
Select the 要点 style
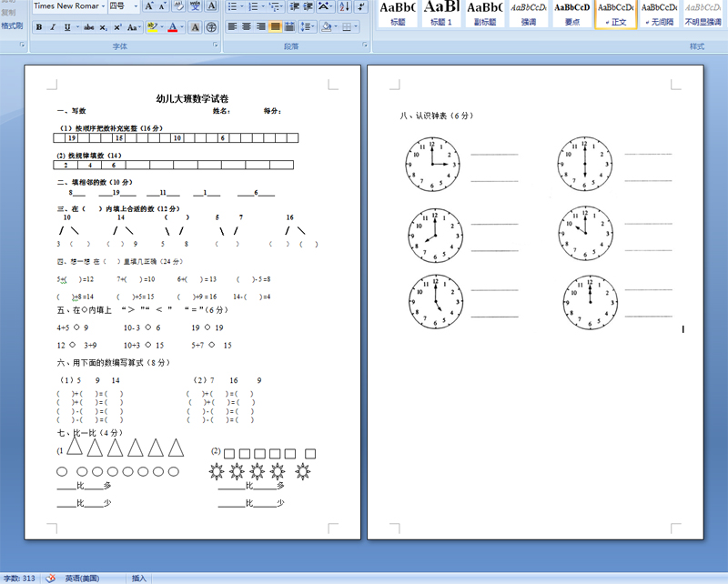click(x=572, y=14)
